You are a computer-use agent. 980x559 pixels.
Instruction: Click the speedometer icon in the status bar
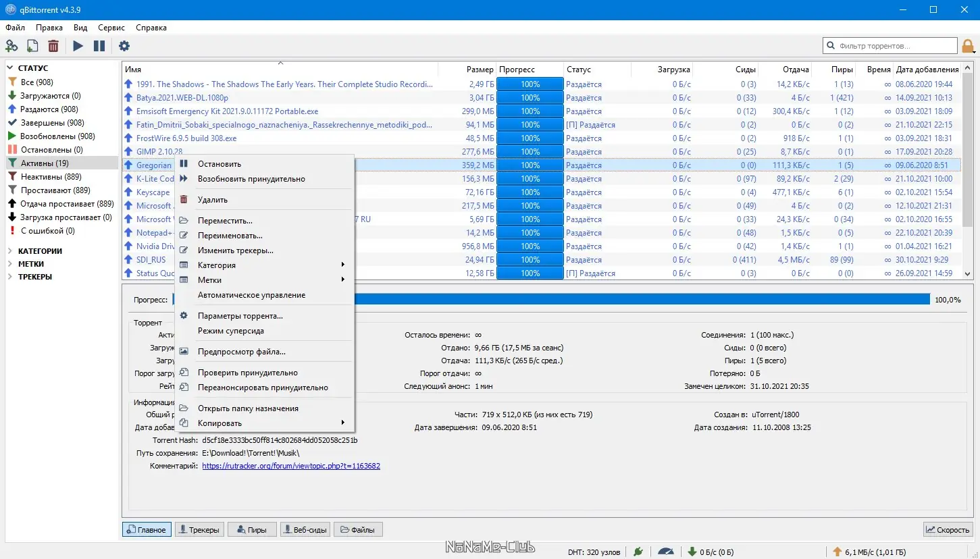pyautogui.click(x=665, y=551)
